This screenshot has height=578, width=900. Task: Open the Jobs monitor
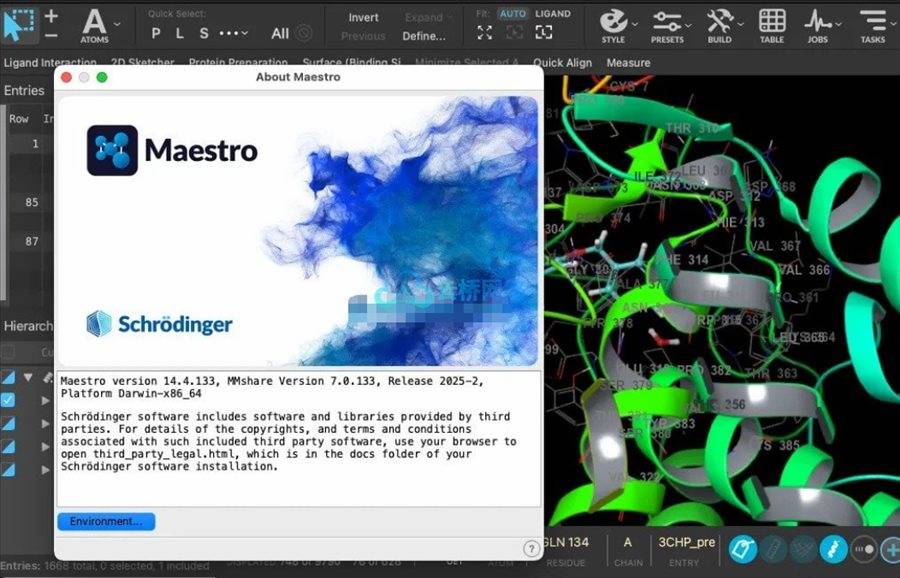tap(818, 26)
